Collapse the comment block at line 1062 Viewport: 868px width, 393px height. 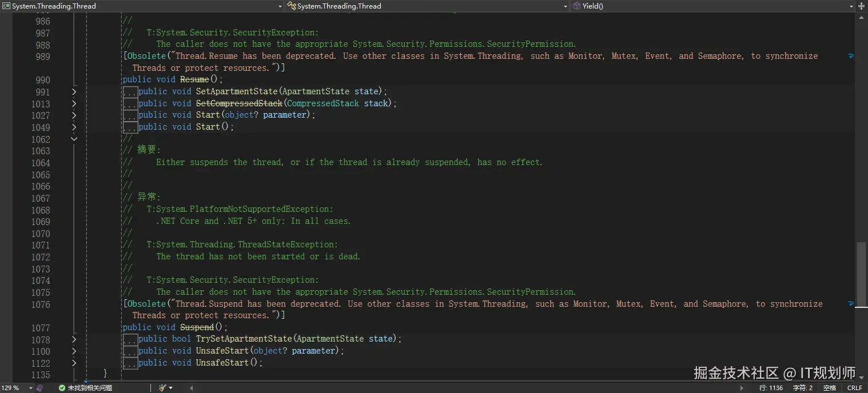(74, 139)
